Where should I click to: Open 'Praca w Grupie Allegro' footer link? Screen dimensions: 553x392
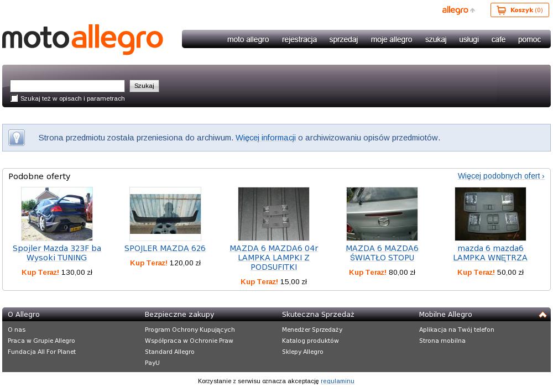[x=41, y=341]
